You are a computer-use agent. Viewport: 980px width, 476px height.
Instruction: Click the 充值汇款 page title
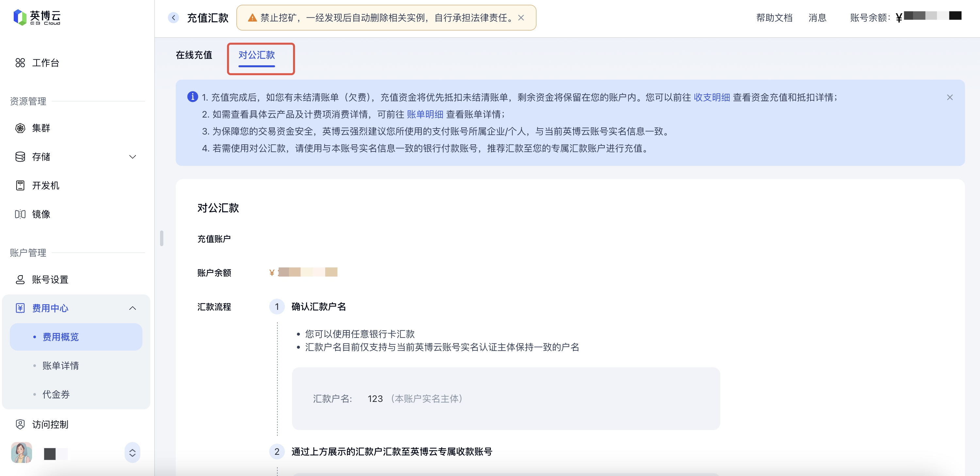click(208, 18)
